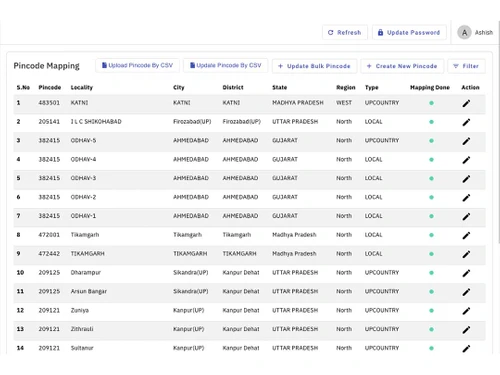Open Update Password dialog
Image resolution: width=500 pixels, height=375 pixels.
click(409, 32)
